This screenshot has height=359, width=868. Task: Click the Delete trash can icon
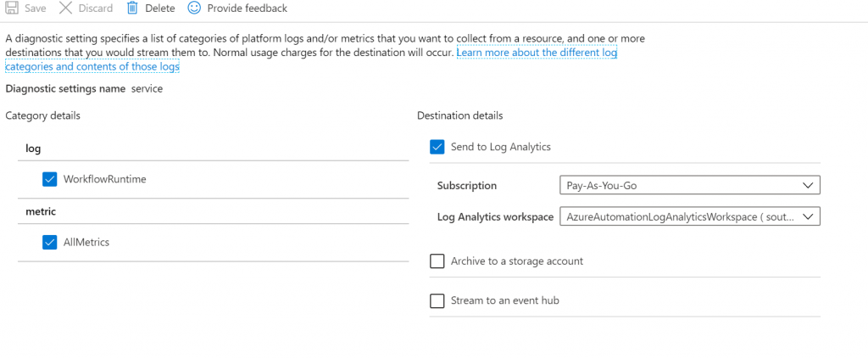(x=132, y=8)
